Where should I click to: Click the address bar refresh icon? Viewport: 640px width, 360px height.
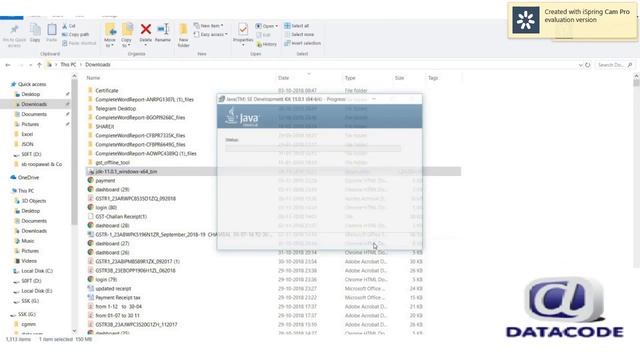point(588,65)
